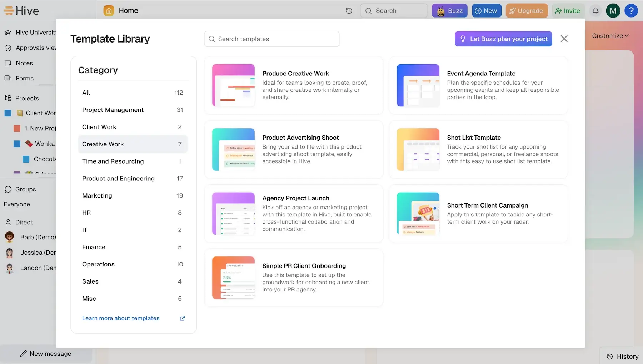
Task: Select the Time and Resourcing category
Action: (x=133, y=161)
